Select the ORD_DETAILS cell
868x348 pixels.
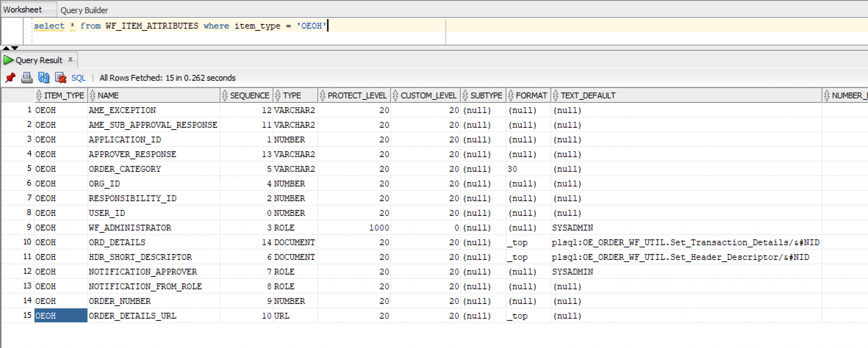click(154, 242)
